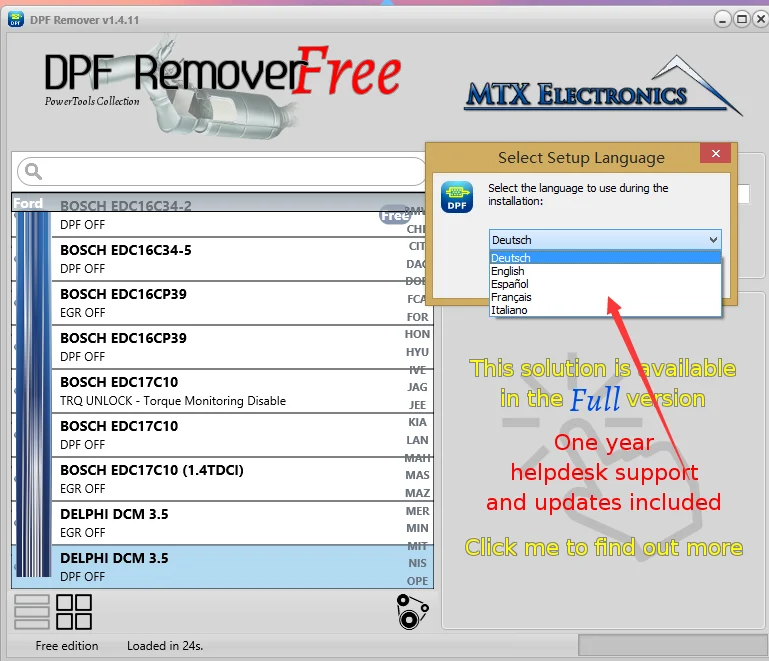This screenshot has height=661, width=769.
Task: Maximize the DPF Remover window
Action: point(742,20)
